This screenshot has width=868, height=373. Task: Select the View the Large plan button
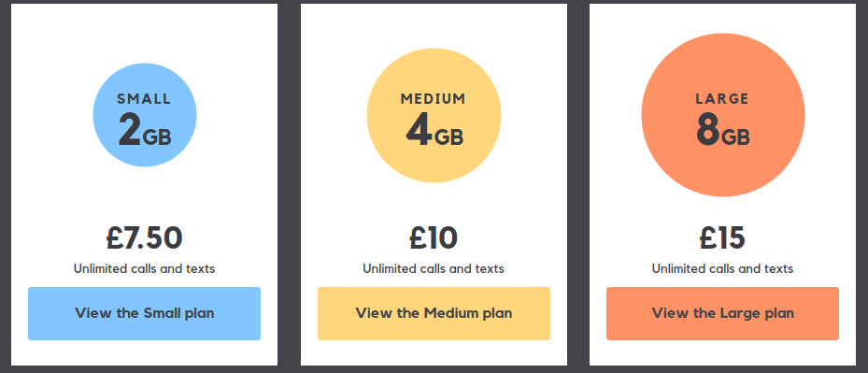tap(723, 313)
